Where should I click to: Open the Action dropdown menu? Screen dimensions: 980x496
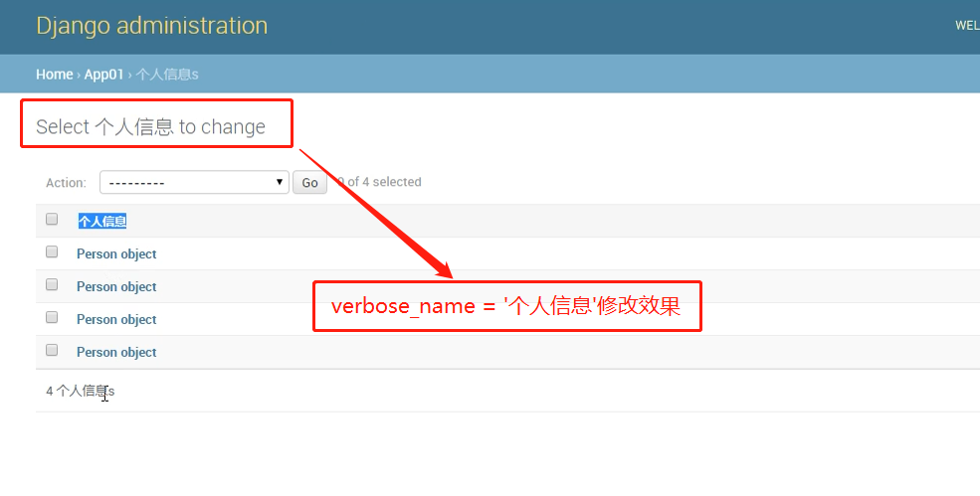pyautogui.click(x=194, y=183)
